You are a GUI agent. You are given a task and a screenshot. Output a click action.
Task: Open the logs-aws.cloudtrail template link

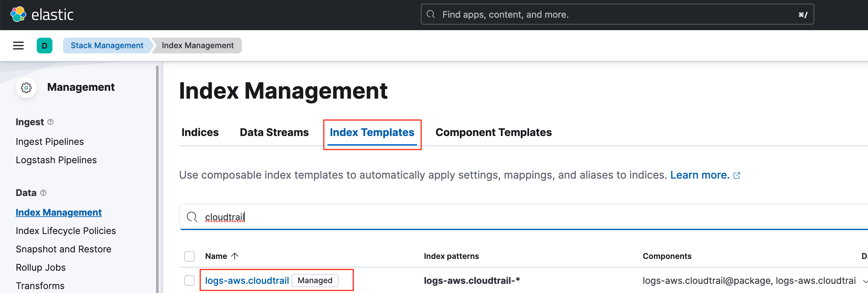(x=247, y=281)
